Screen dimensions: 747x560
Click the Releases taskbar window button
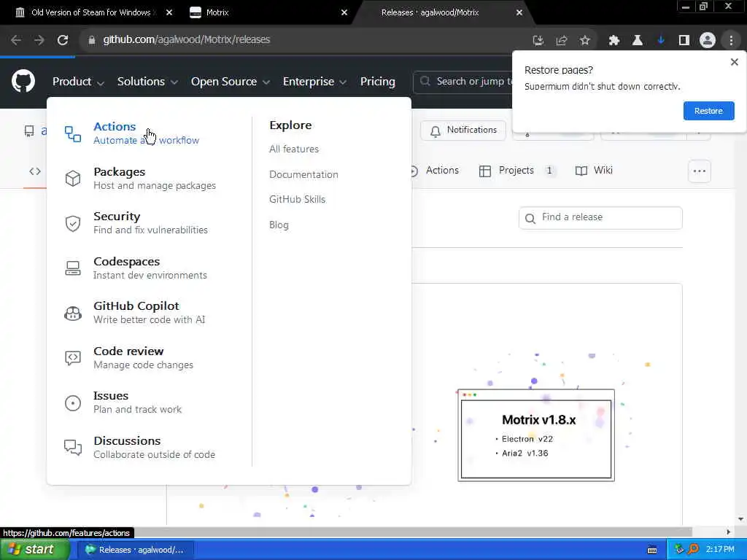(x=135, y=550)
